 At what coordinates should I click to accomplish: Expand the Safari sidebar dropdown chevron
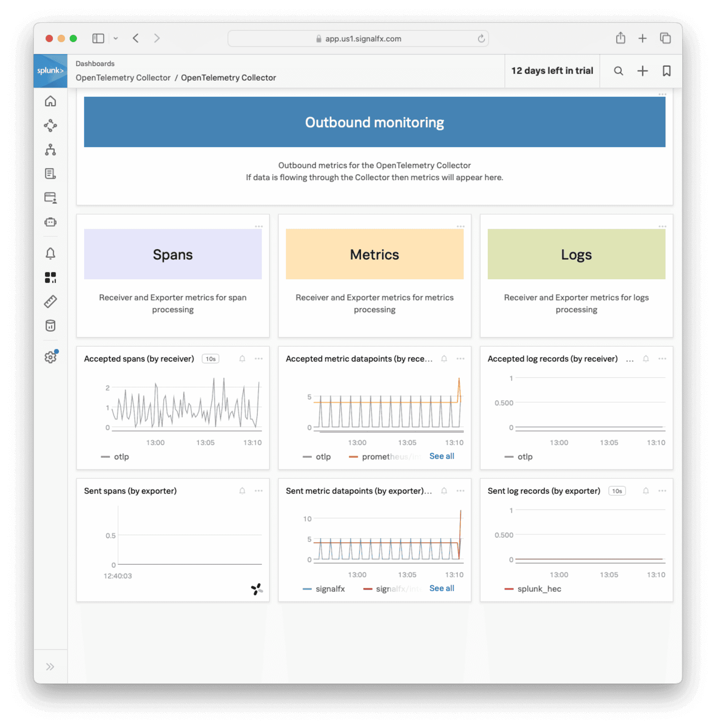(115, 38)
